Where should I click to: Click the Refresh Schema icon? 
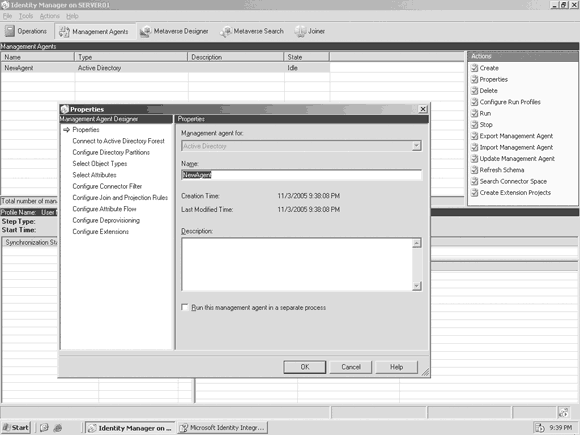(x=474, y=170)
